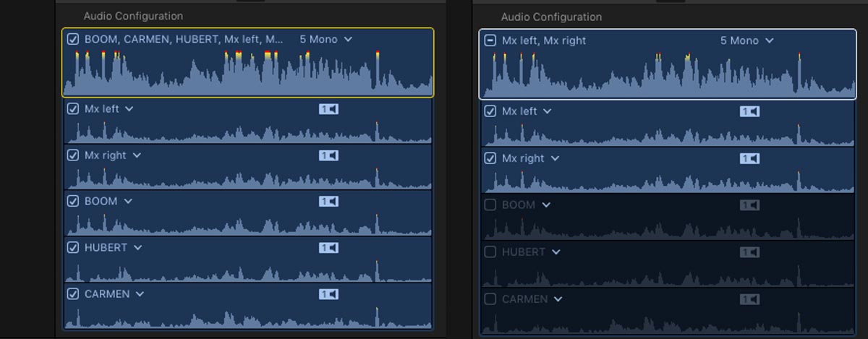Select the Mx left, Mx right combined waveform
Screen dimensions: 868x339
click(x=668, y=74)
